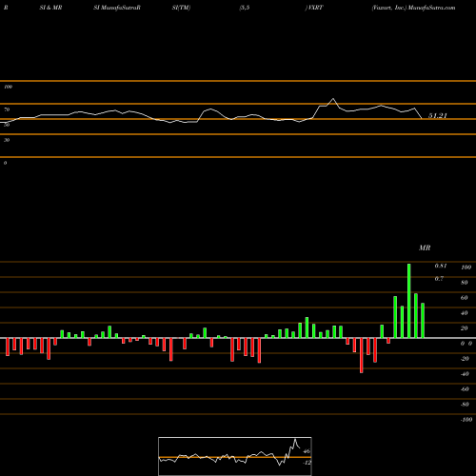
Task: Click the MR label above the histogram
Action: (425, 248)
